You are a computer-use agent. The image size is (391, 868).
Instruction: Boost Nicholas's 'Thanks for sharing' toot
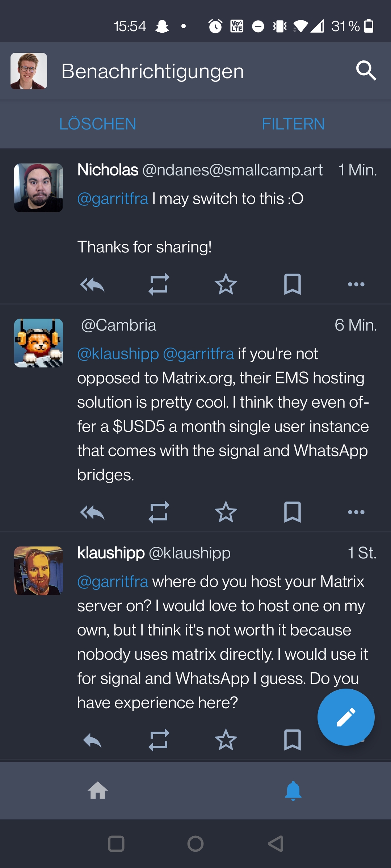coord(159,285)
